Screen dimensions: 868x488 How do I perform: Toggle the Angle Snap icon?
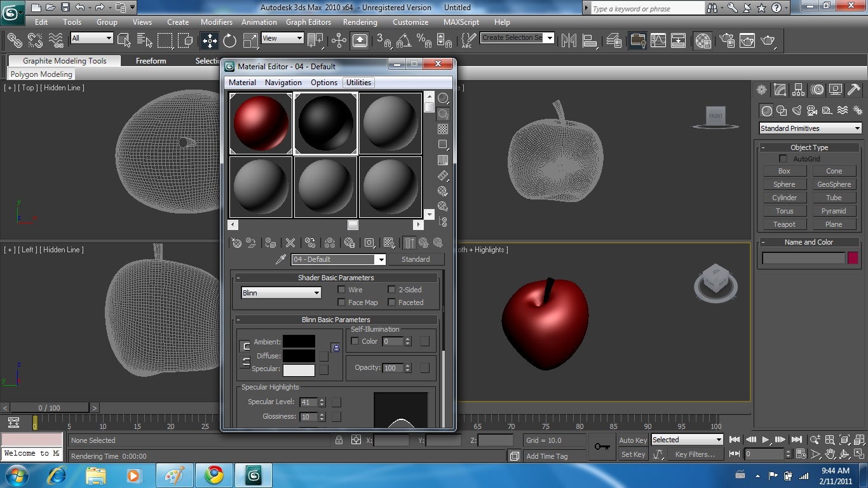pos(403,41)
